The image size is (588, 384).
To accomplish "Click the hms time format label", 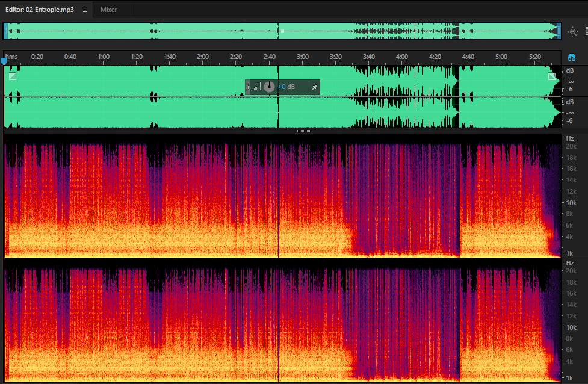I will click(11, 57).
